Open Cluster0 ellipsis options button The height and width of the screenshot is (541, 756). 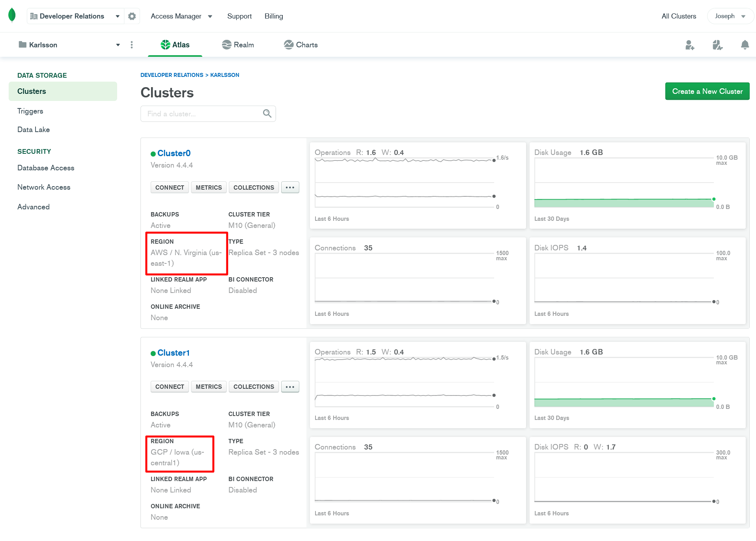290,187
